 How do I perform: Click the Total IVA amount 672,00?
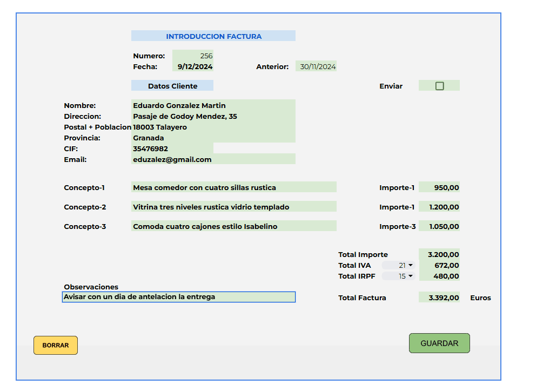point(439,265)
